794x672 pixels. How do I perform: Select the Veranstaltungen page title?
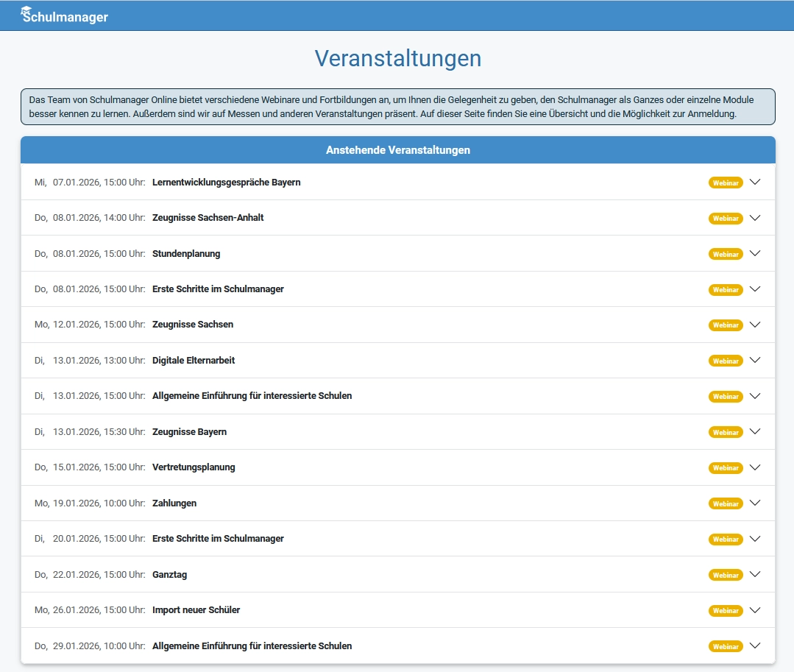pyautogui.click(x=397, y=58)
